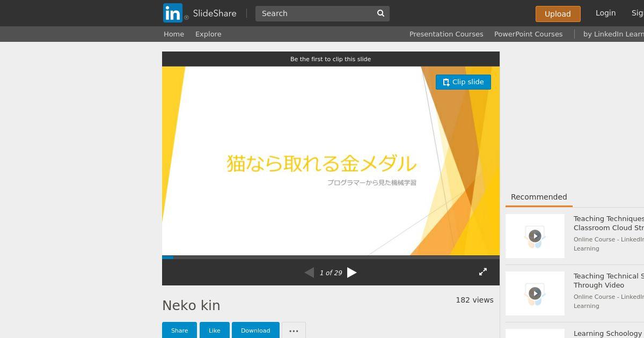Click the 'Neko kin' presentation title
Viewport: 644px width, 338px height.
[x=191, y=305]
